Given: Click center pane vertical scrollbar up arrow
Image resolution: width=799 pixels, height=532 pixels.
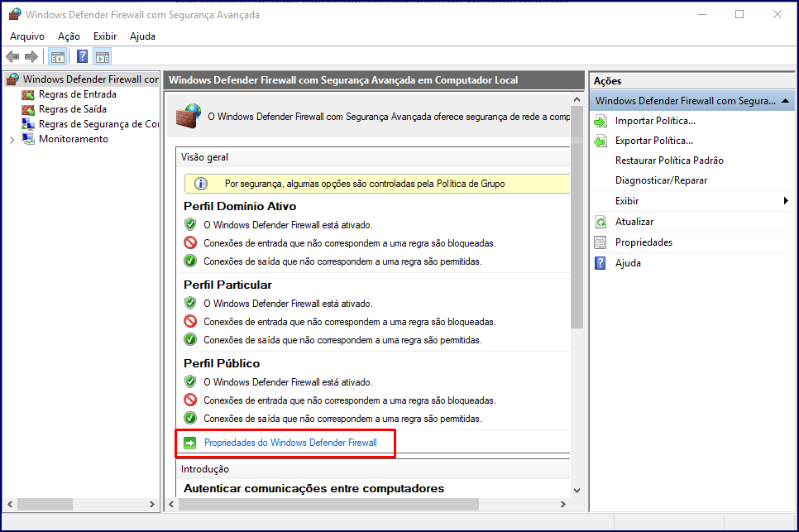Looking at the screenshot, I should click(x=577, y=100).
